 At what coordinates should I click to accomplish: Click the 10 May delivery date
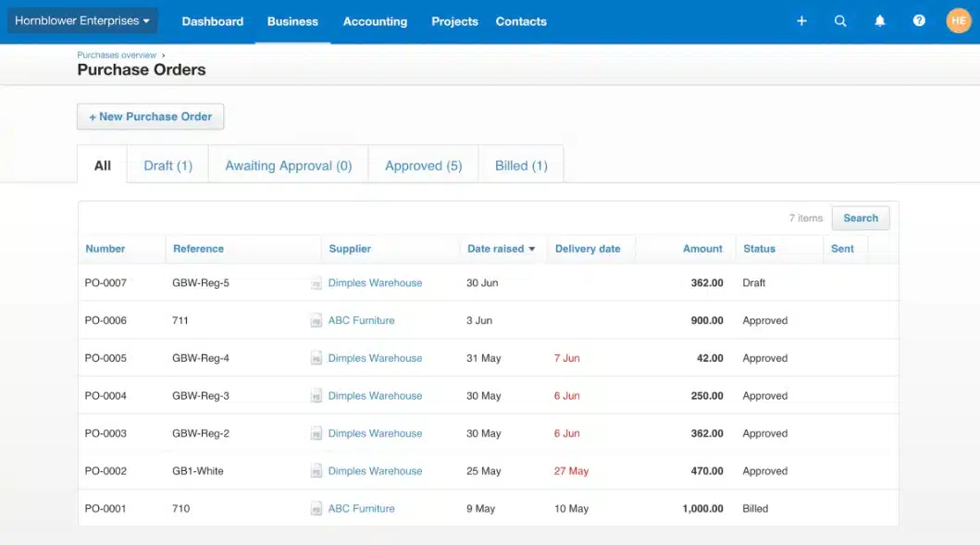(571, 508)
